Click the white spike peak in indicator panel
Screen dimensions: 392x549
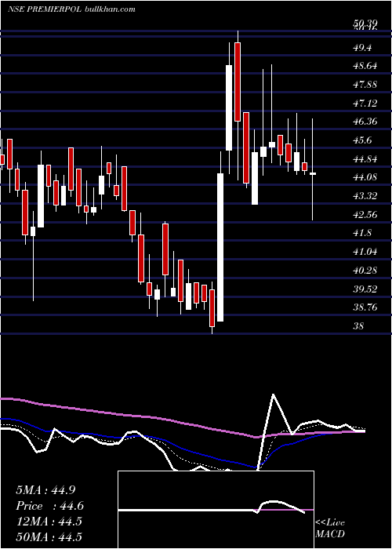click(x=273, y=394)
